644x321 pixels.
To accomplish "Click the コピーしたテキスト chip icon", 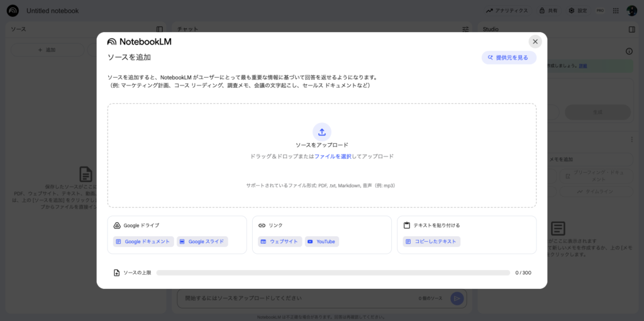I will pyautogui.click(x=408, y=242).
